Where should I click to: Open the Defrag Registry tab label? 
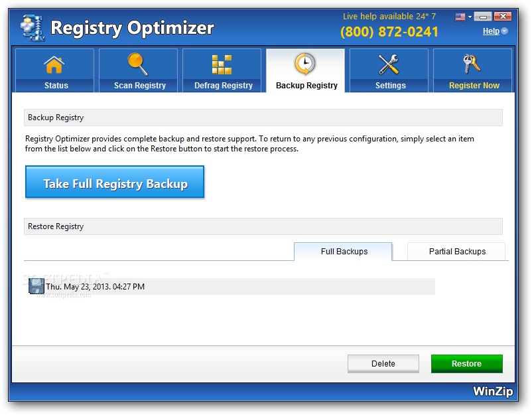tap(224, 86)
